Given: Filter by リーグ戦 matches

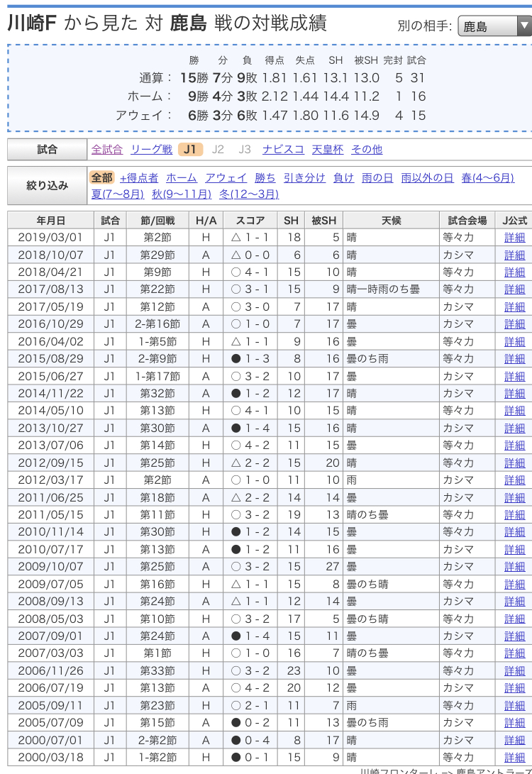Looking at the screenshot, I should [152, 150].
